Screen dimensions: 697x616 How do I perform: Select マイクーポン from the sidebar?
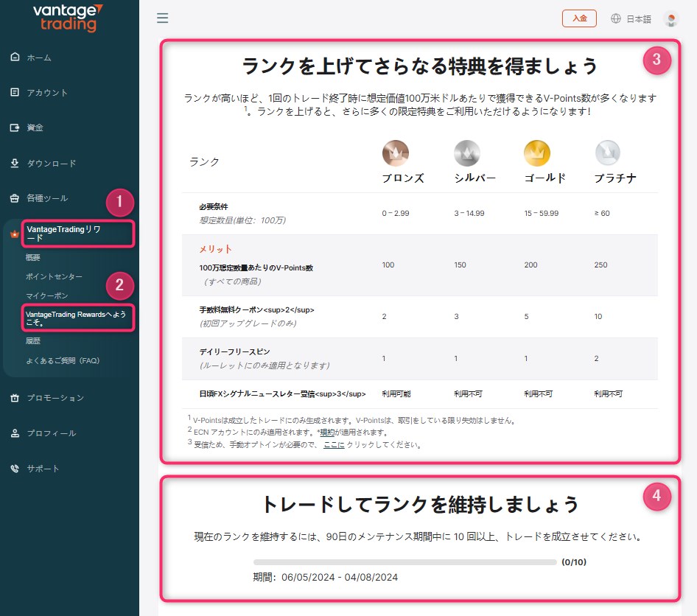click(46, 295)
